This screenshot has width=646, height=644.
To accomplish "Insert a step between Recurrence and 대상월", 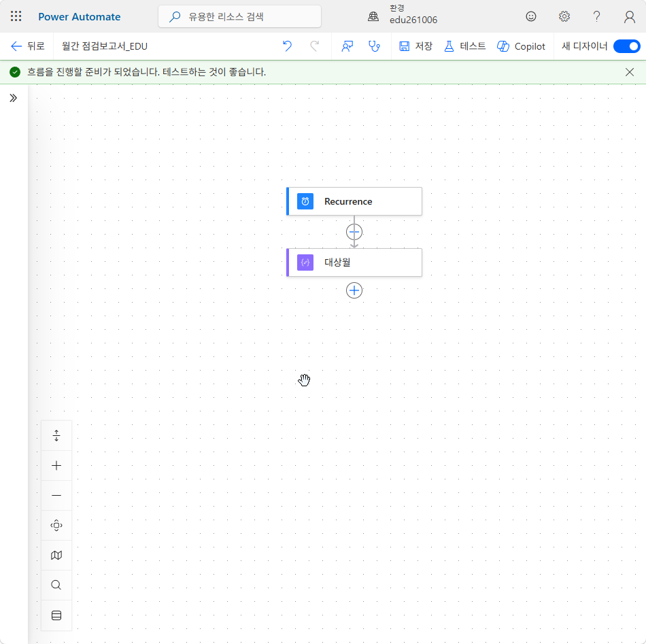I will pyautogui.click(x=354, y=232).
